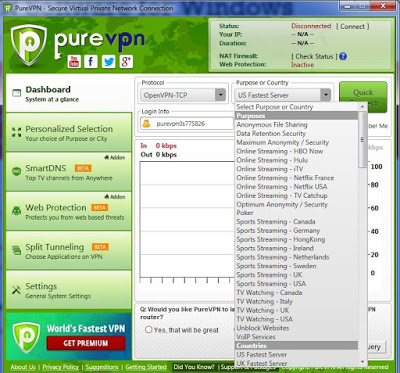The width and height of the screenshot is (400, 373).
Task: Click the PureVPN shield logo
Action: click(29, 44)
